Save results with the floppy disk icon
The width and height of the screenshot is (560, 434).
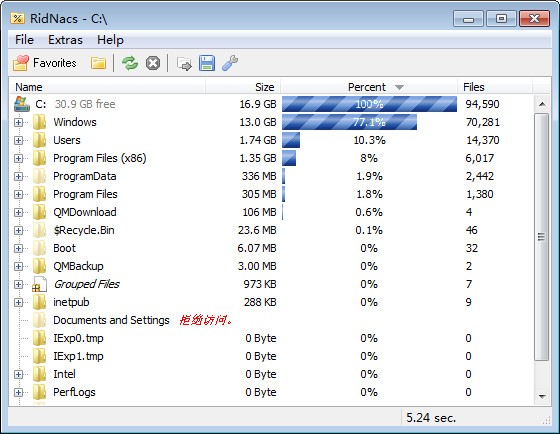pyautogui.click(x=207, y=63)
